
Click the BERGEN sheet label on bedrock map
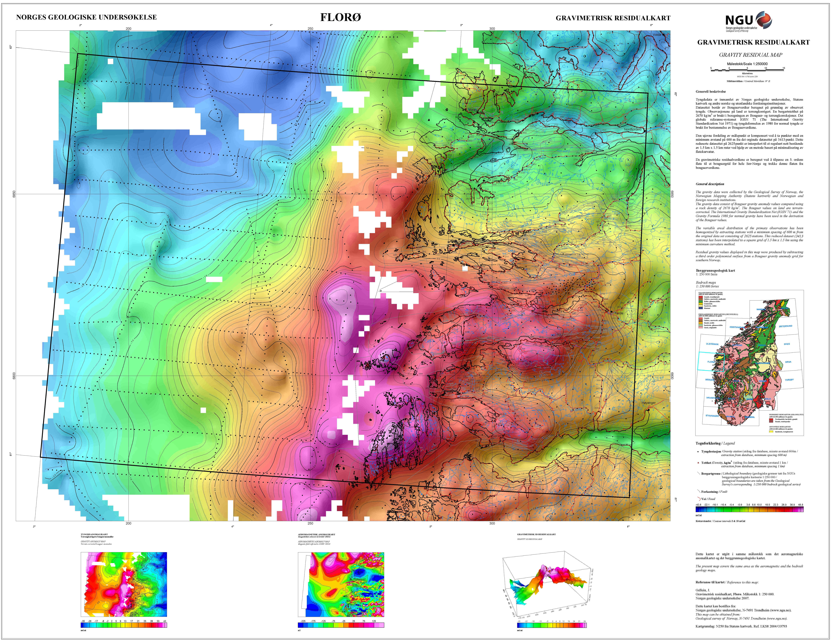click(710, 380)
